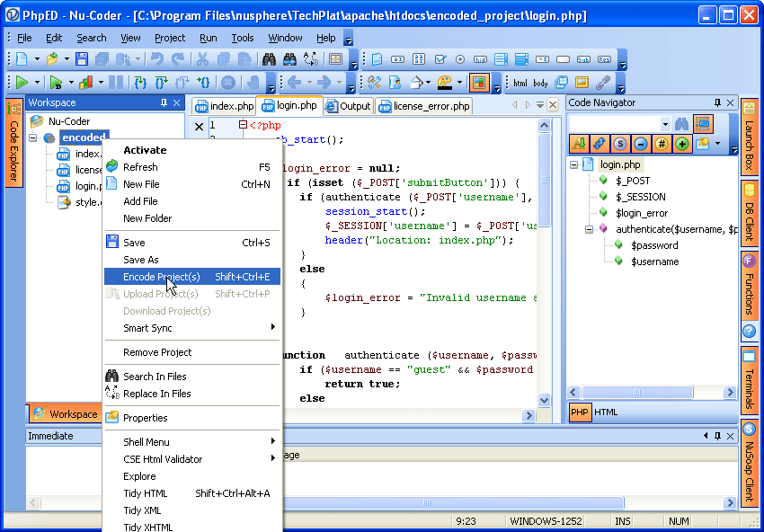Click the green Run play toolbar icon
The height and width of the screenshot is (532, 764).
pyautogui.click(x=22, y=83)
